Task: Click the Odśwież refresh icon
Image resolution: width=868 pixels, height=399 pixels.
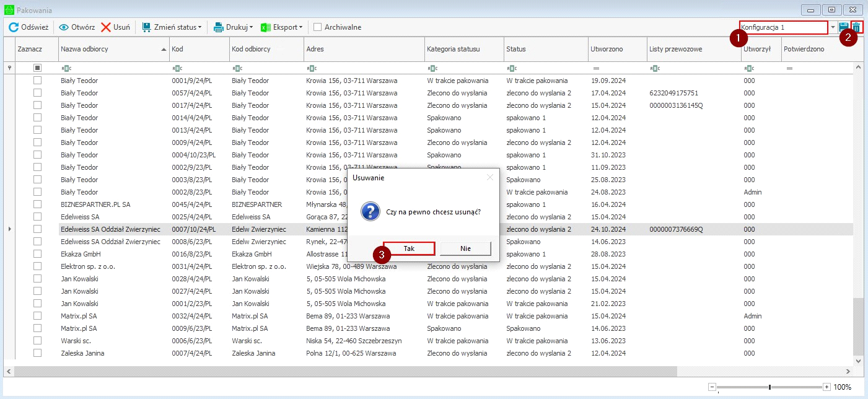Action: (13, 27)
